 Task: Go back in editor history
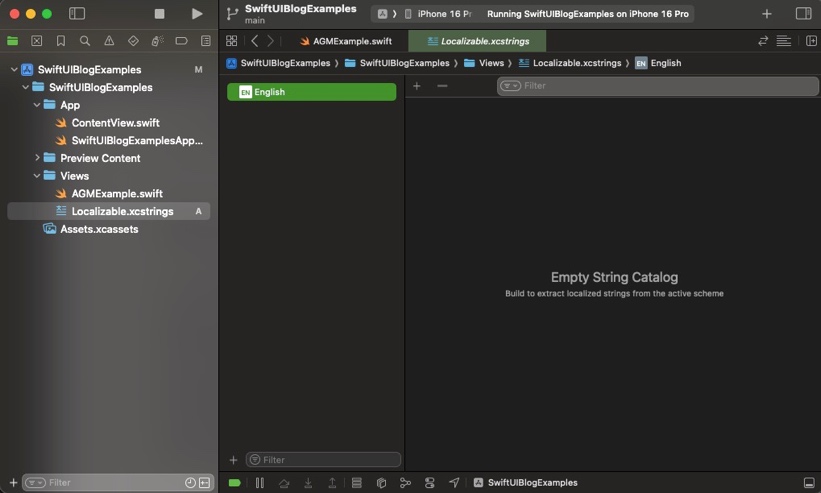[x=254, y=41]
